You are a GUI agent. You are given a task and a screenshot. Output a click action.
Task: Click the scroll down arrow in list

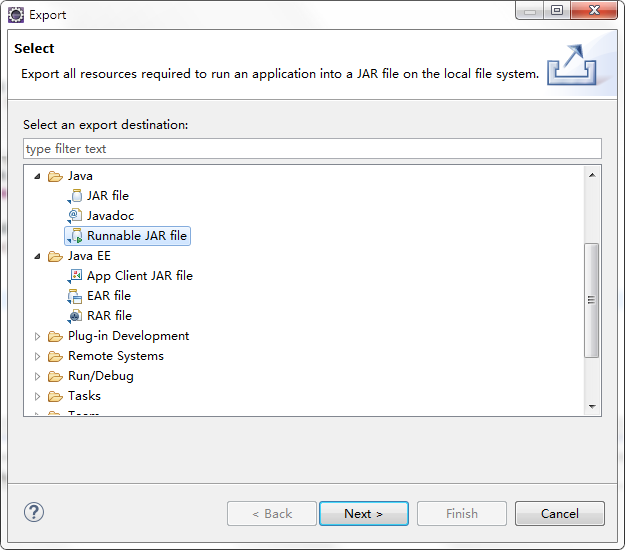(x=592, y=407)
